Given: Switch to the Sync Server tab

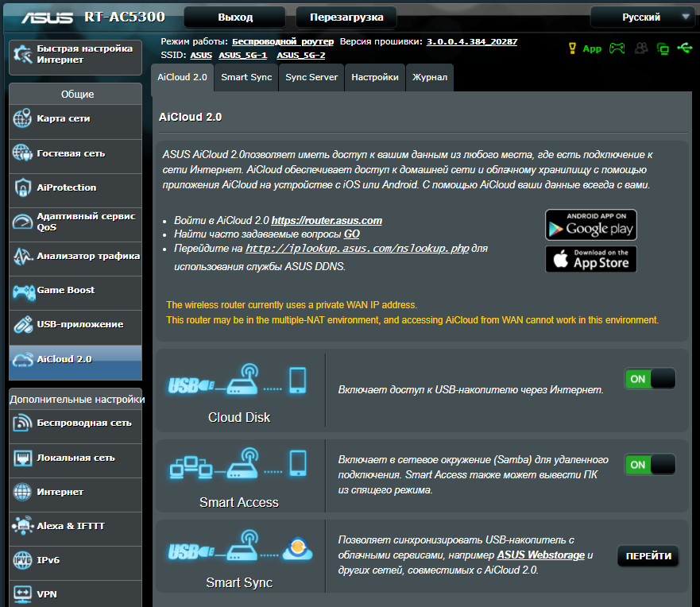Looking at the screenshot, I should 311,77.
